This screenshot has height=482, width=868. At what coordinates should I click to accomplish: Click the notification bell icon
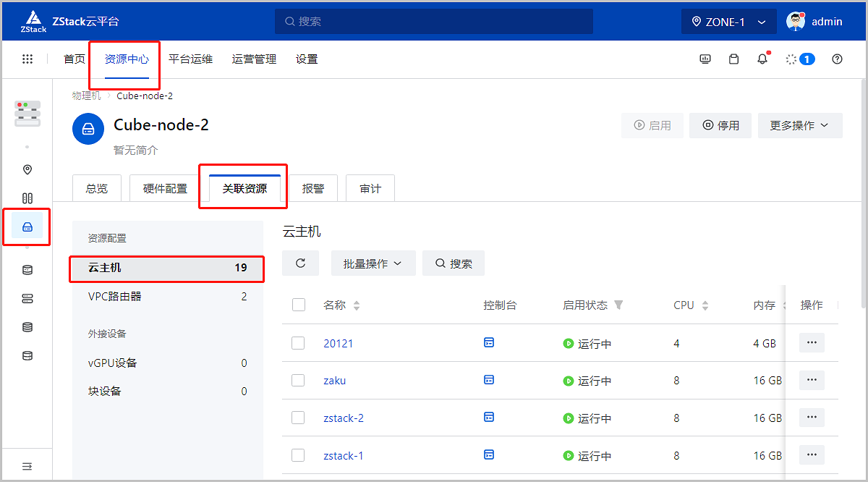click(762, 59)
